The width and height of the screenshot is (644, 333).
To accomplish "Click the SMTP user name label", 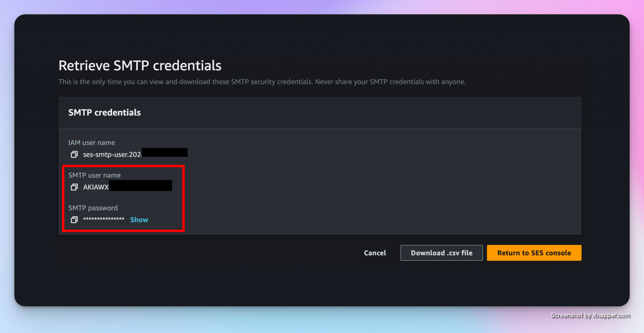I will click(x=94, y=175).
